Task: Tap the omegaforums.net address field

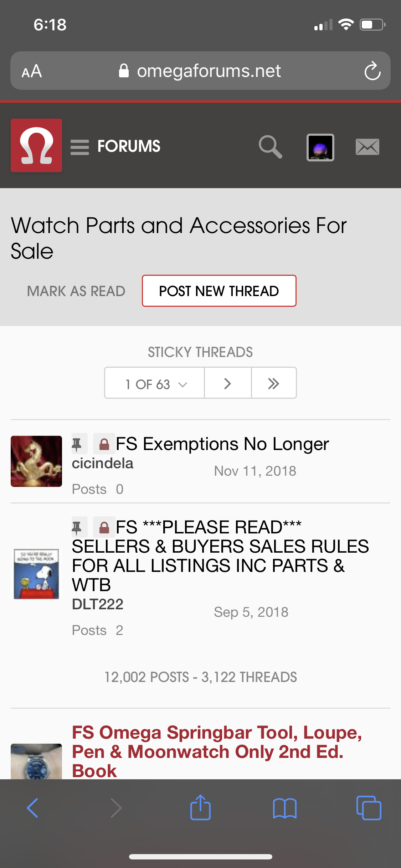Action: click(209, 71)
